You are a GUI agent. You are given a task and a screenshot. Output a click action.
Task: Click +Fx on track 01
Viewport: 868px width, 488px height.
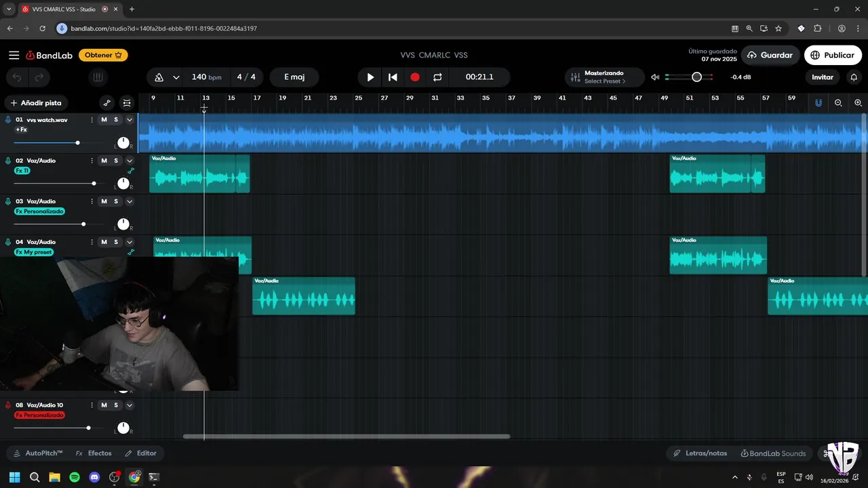pos(21,129)
